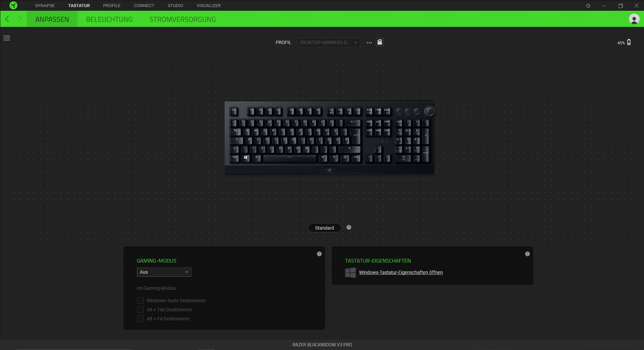This screenshot has width=644, height=350.
Task: Click help icon next to Standard
Action: 349,227
